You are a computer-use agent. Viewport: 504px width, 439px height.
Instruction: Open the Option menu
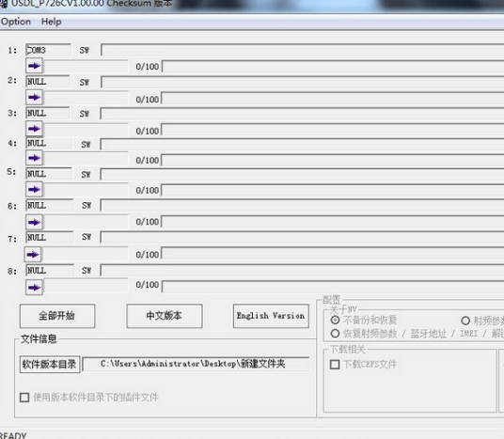16,22
